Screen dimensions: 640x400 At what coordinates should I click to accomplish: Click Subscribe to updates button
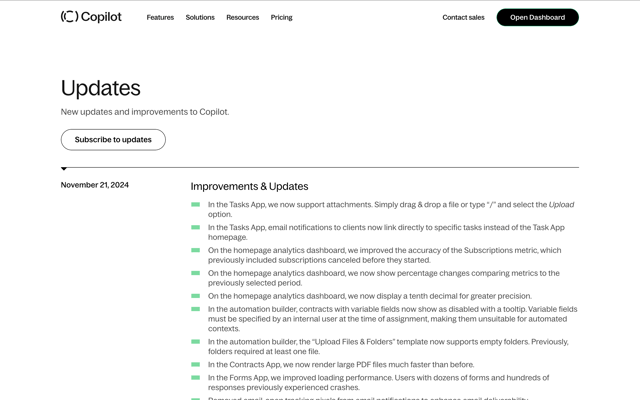click(113, 140)
